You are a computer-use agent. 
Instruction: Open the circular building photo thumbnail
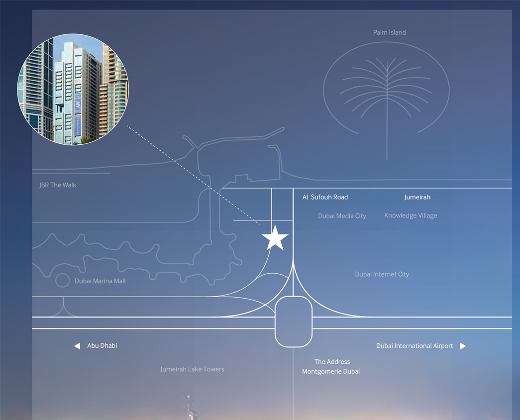click(73, 90)
